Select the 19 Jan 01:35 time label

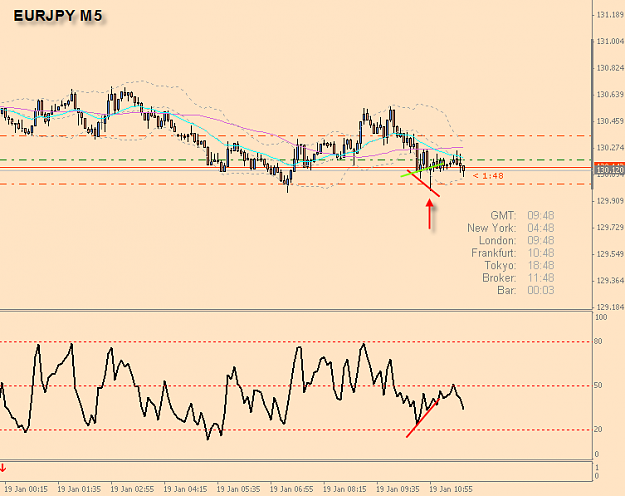(x=79, y=489)
